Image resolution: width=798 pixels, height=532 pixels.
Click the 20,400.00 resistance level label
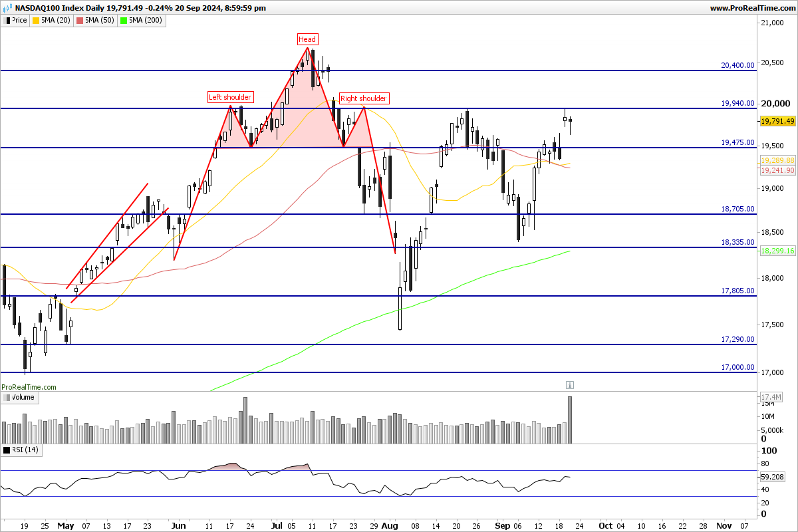click(x=737, y=65)
